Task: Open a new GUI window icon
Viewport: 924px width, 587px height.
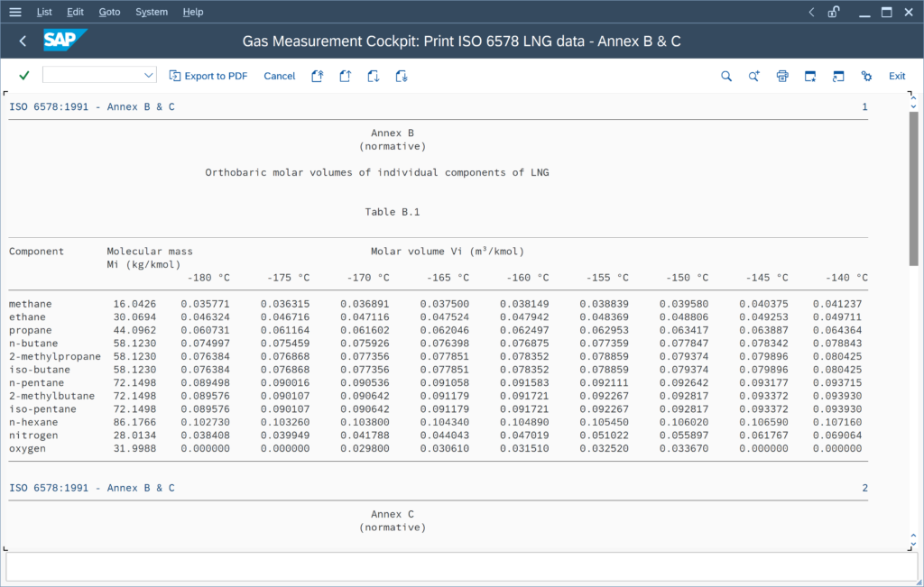Action: [810, 76]
